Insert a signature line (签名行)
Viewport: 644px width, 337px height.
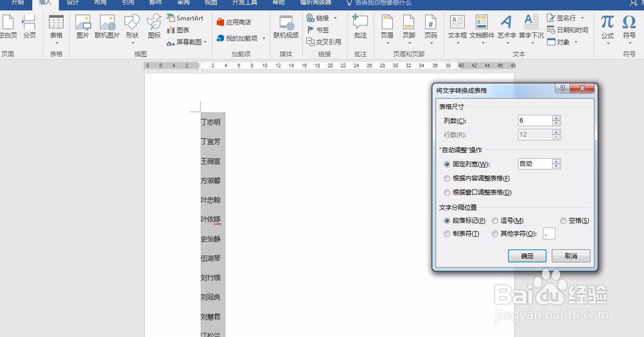[561, 18]
